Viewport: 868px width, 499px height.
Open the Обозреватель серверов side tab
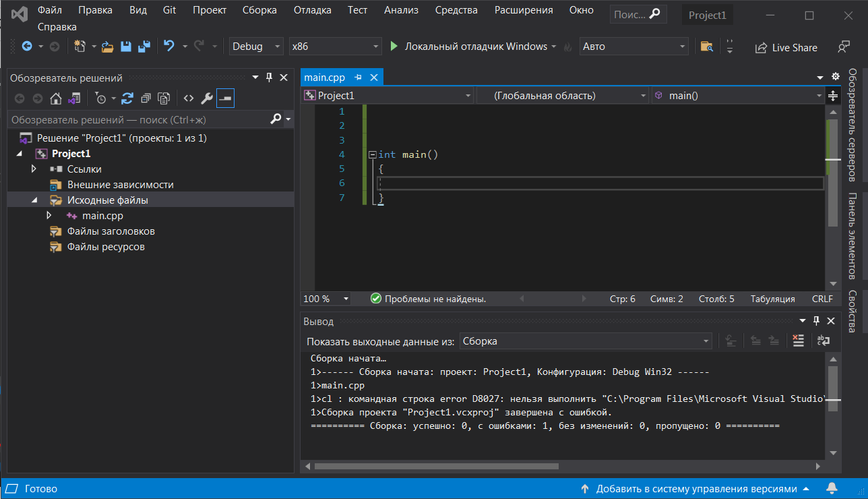pyautogui.click(x=852, y=125)
